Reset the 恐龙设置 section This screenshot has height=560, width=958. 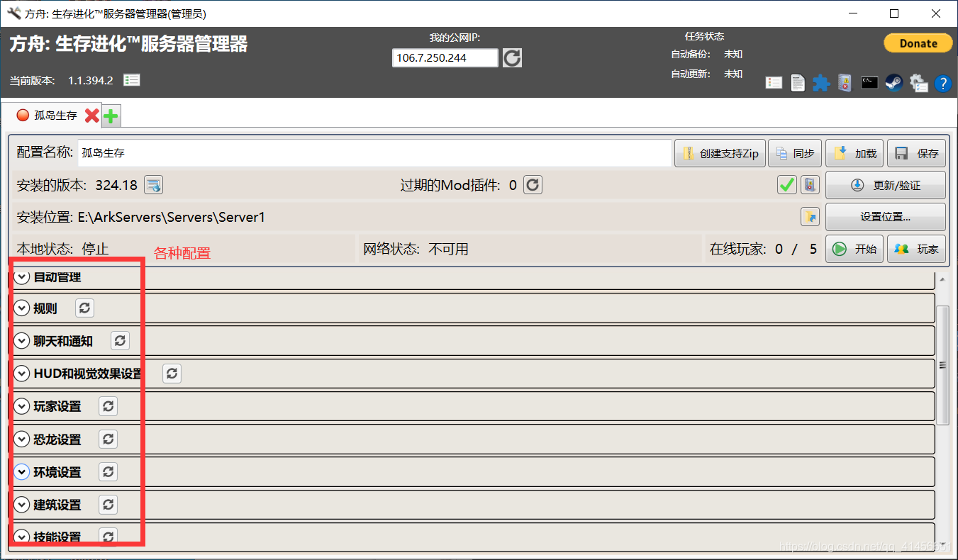tap(108, 439)
